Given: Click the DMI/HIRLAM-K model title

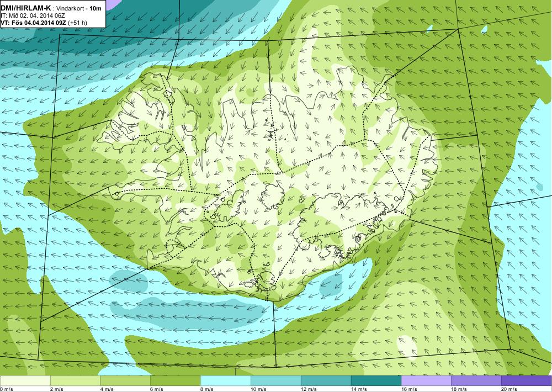Looking at the screenshot, I should point(26,8).
